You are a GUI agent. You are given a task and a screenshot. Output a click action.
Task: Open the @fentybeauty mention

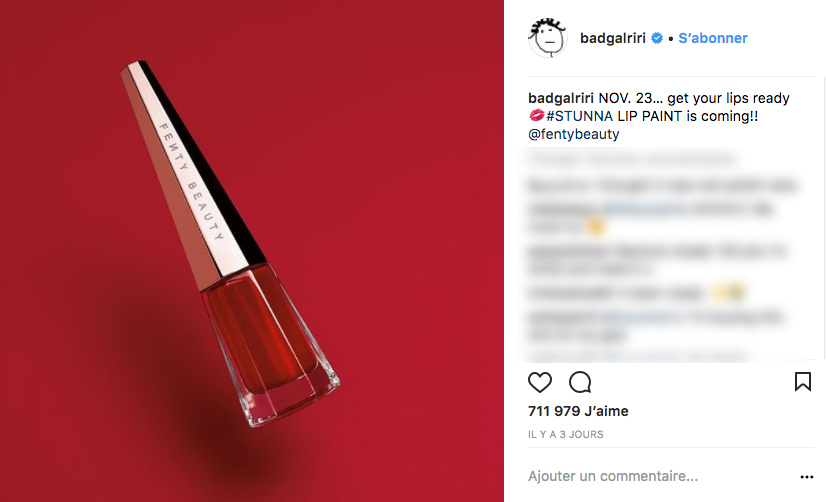(x=574, y=134)
